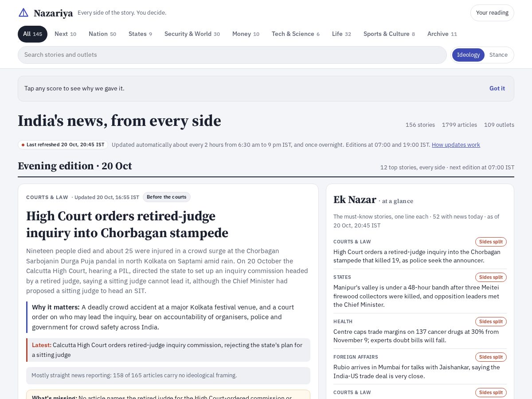Click Sides split badge on cancer drugs item
Image resolution: width=532 pixels, height=399 pixels.
[491, 322]
